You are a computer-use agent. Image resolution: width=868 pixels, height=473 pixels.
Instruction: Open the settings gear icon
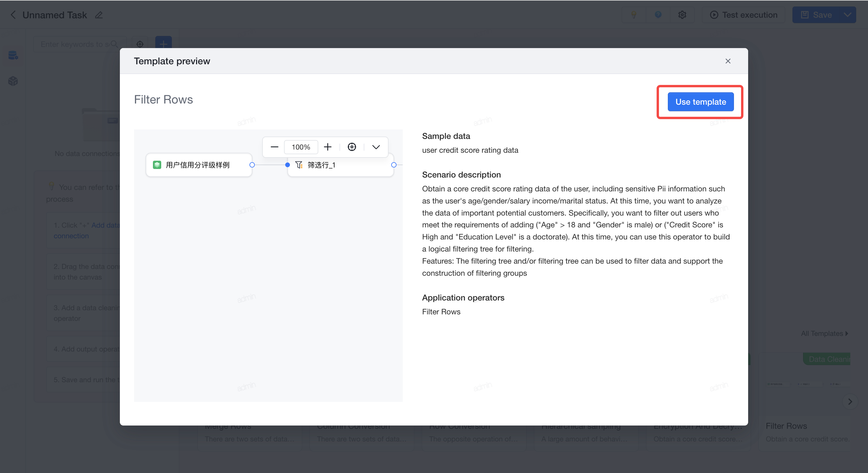point(682,15)
